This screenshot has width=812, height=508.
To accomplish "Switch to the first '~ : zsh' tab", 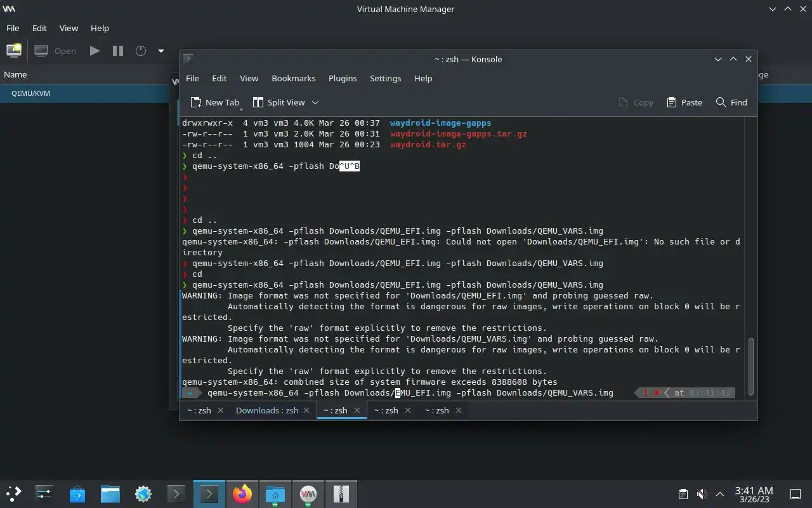I will coord(199,410).
